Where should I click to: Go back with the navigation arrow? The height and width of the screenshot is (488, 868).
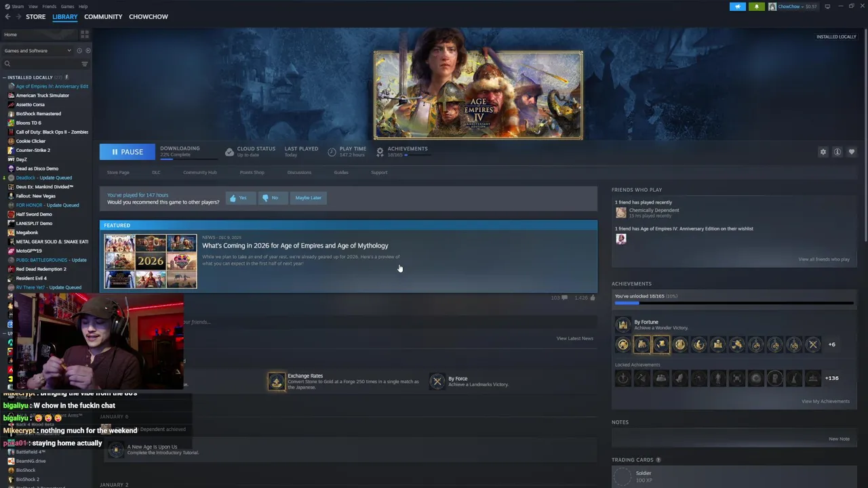coord(7,17)
